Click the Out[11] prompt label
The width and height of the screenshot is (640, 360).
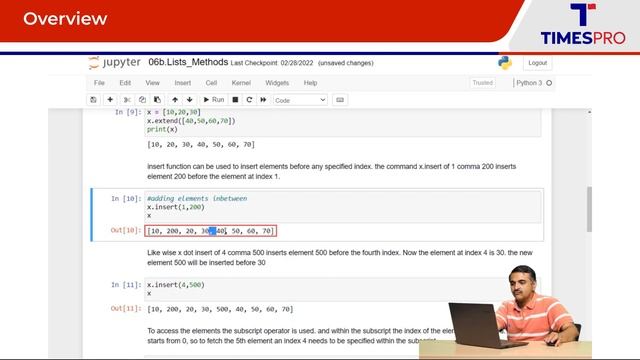[x=126, y=308]
